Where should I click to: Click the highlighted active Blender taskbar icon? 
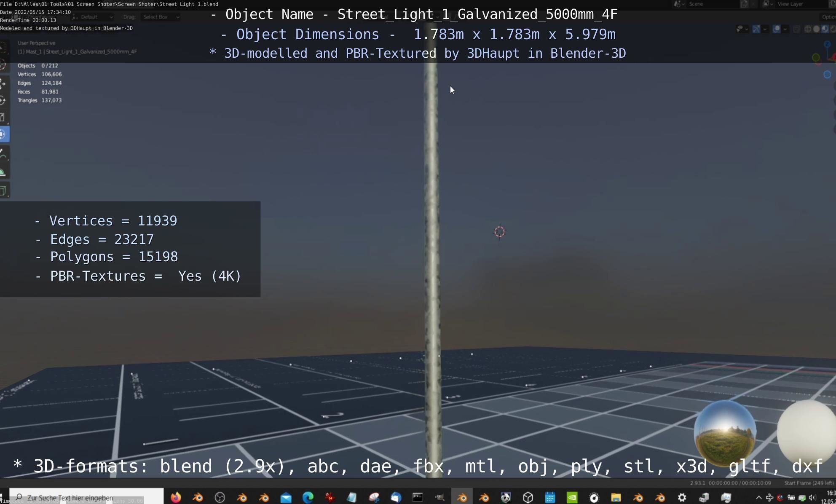[x=462, y=497]
